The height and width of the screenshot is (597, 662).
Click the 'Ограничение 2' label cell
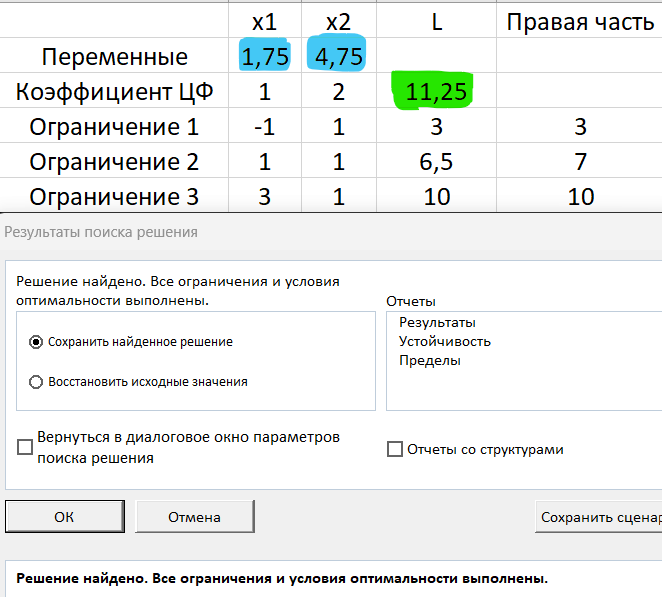pyautogui.click(x=114, y=161)
